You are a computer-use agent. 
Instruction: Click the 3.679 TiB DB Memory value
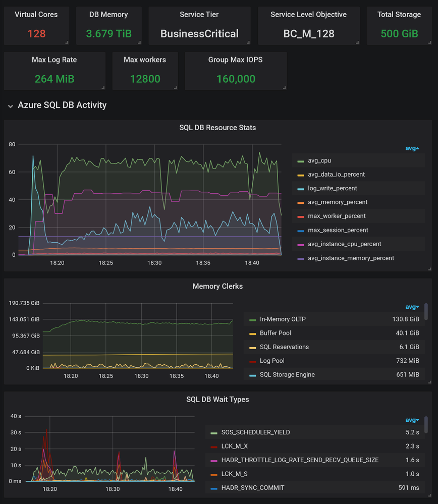click(108, 33)
